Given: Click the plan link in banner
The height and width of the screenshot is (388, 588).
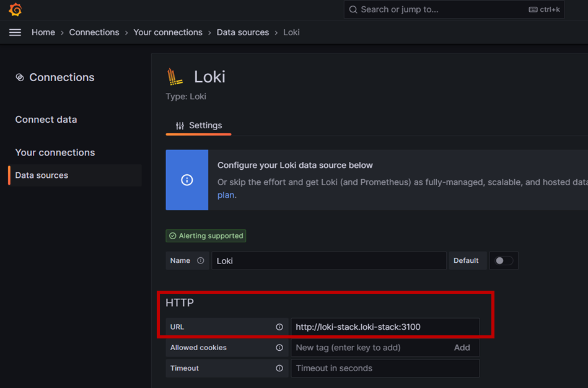Looking at the screenshot, I should point(226,195).
